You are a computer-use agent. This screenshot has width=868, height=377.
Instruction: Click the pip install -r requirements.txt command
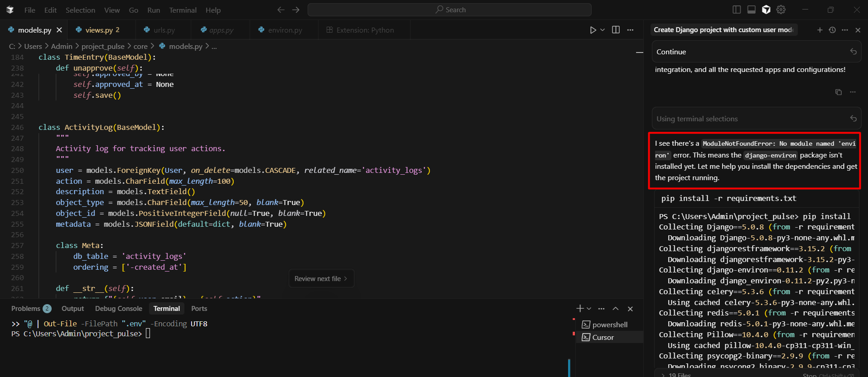728,198
